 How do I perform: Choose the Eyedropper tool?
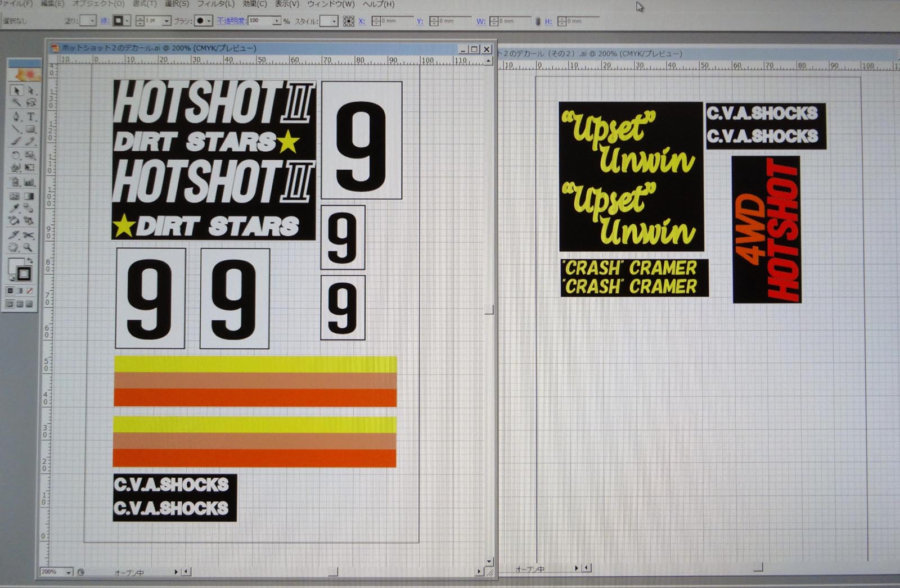16,209
